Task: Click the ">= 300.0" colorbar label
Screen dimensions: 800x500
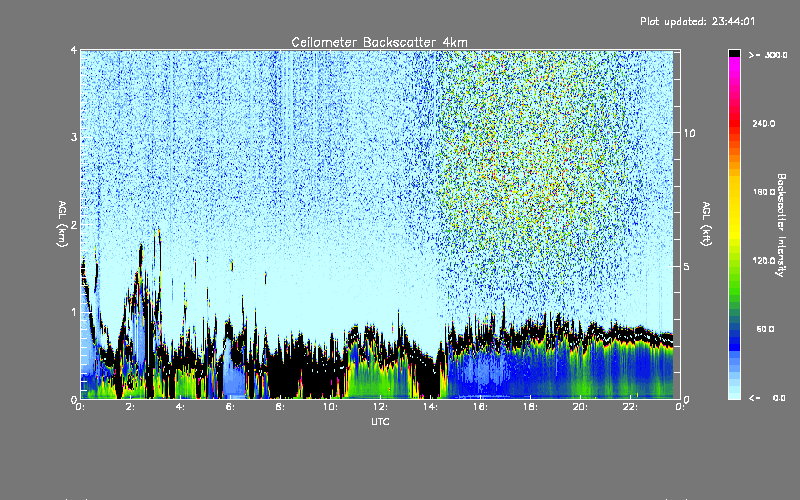Action: pos(768,55)
